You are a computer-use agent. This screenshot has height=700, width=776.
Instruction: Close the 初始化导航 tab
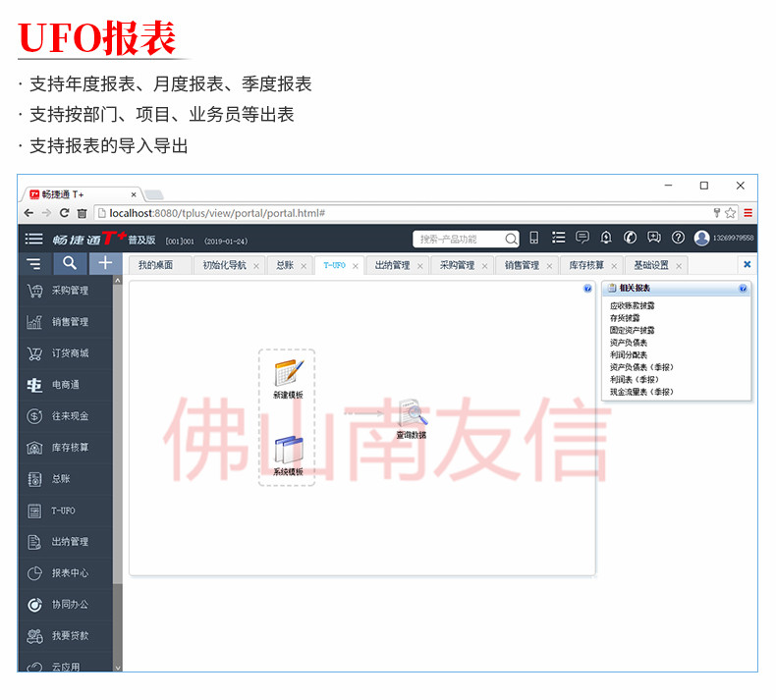pos(256,266)
